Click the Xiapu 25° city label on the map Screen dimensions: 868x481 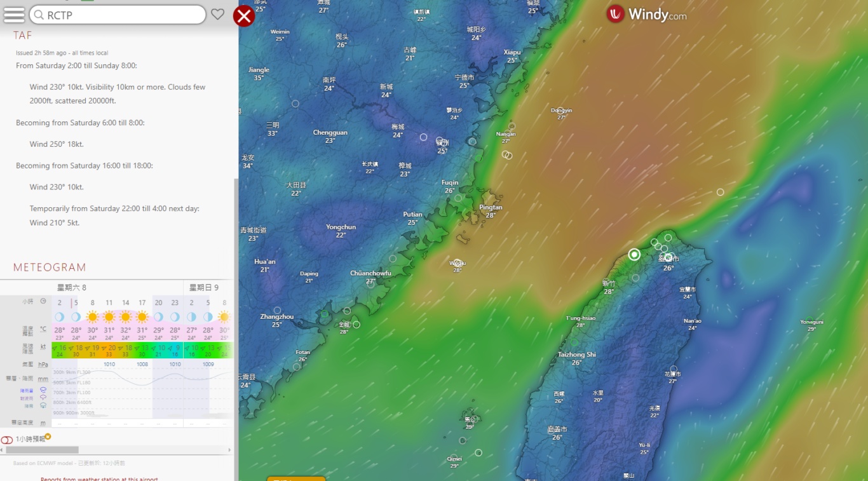click(512, 56)
